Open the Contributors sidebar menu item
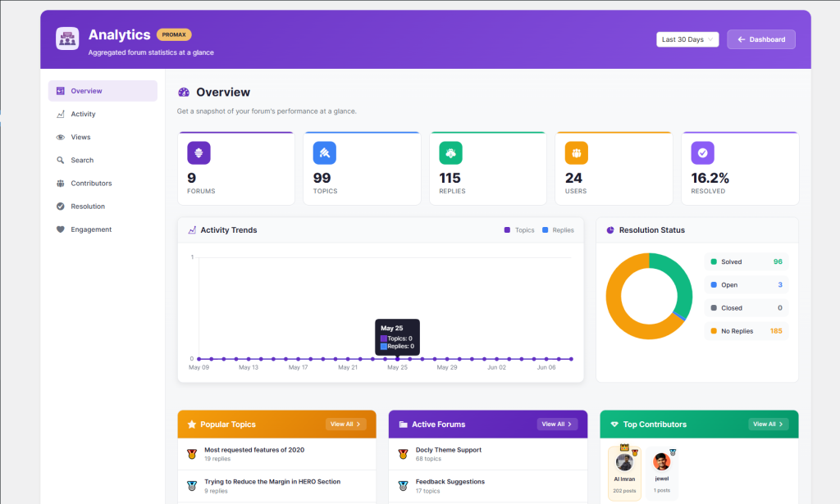This screenshot has width=840, height=504. (103, 183)
